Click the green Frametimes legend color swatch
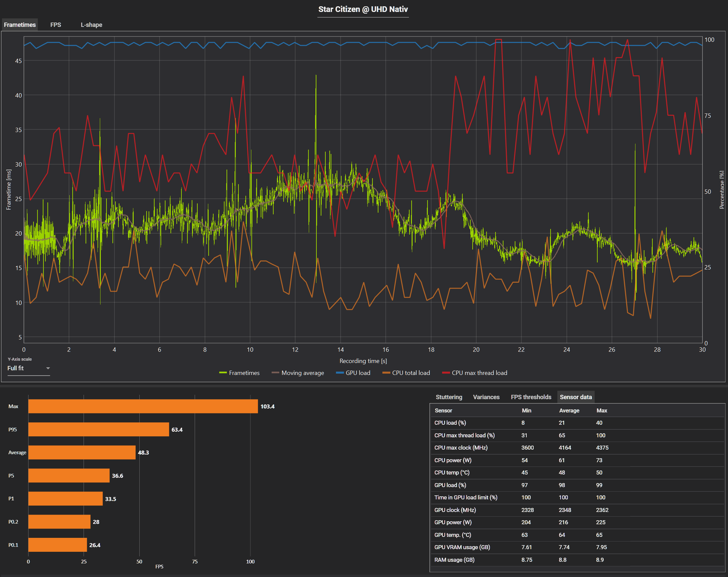 [x=223, y=373]
